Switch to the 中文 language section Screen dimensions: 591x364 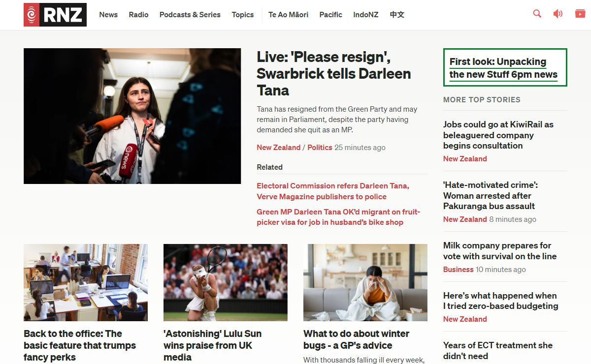point(397,15)
